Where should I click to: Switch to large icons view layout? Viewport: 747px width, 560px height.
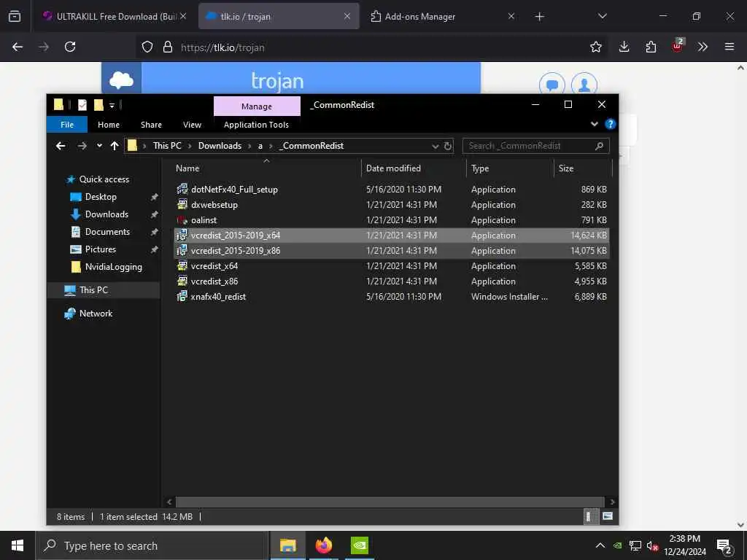(608, 516)
